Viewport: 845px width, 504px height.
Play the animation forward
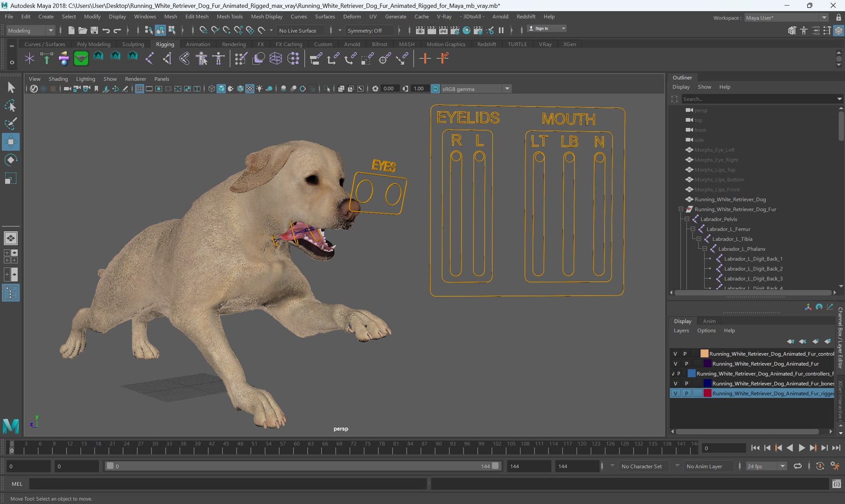(802, 448)
